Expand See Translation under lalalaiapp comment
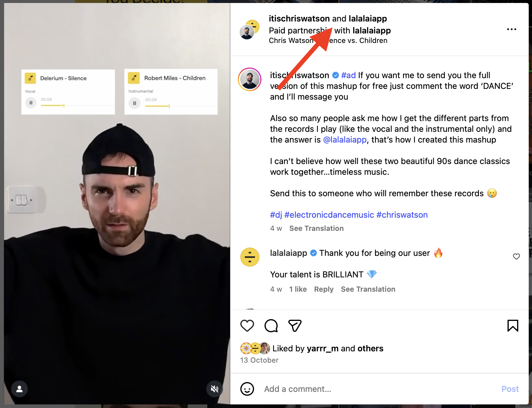Screen dimensions: 532x408 368,289
